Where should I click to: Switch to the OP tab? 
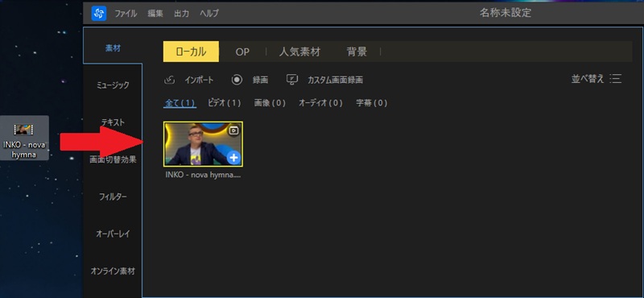point(242,52)
